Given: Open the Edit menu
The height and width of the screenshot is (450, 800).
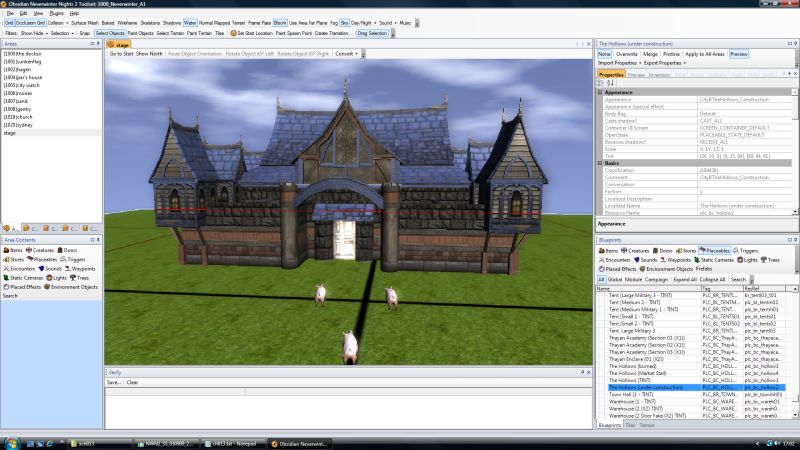Looking at the screenshot, I should (x=23, y=13).
